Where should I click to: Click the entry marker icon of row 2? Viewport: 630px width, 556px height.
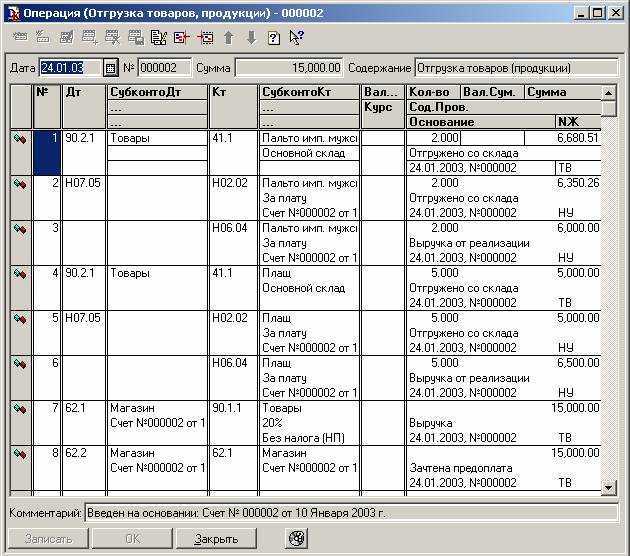20,184
